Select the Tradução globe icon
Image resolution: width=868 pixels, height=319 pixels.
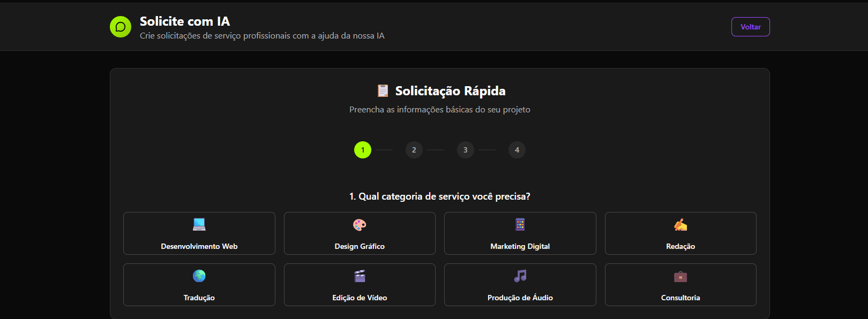click(x=199, y=276)
